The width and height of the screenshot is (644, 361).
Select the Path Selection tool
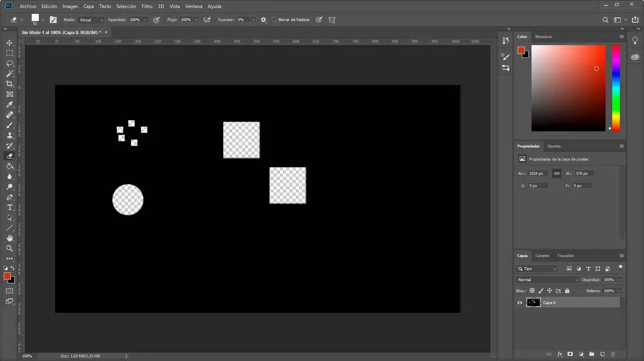coord(9,218)
